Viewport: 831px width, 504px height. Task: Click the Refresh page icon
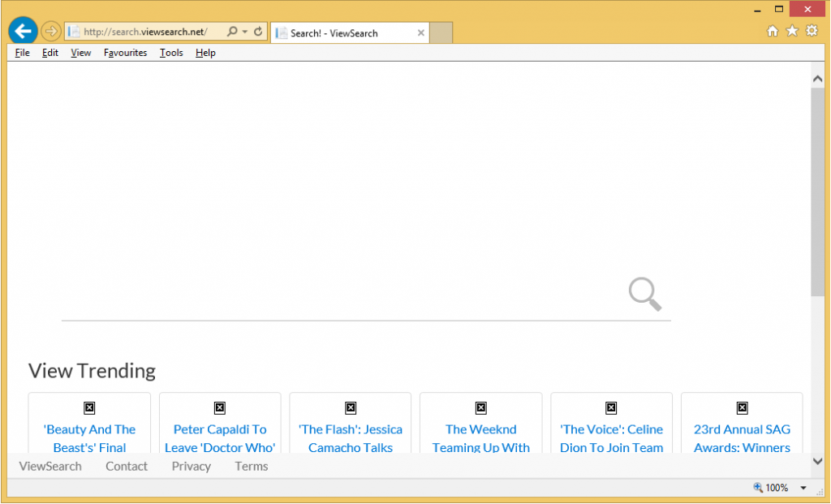click(x=258, y=32)
